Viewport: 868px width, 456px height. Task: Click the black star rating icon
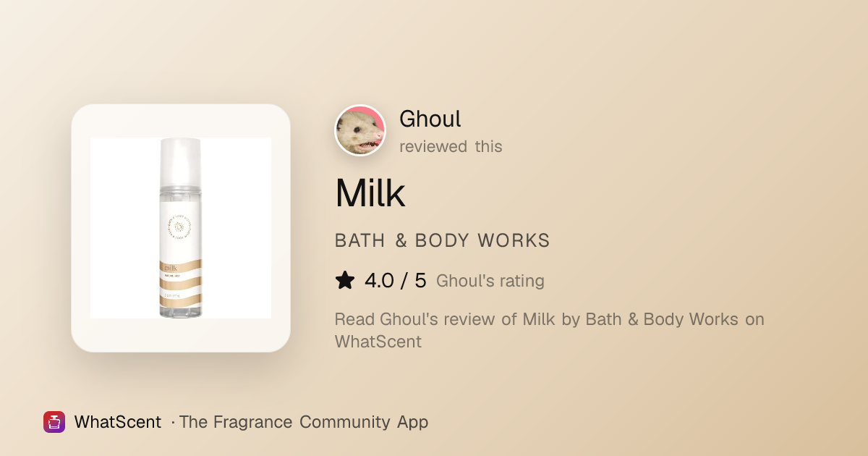pos(345,281)
